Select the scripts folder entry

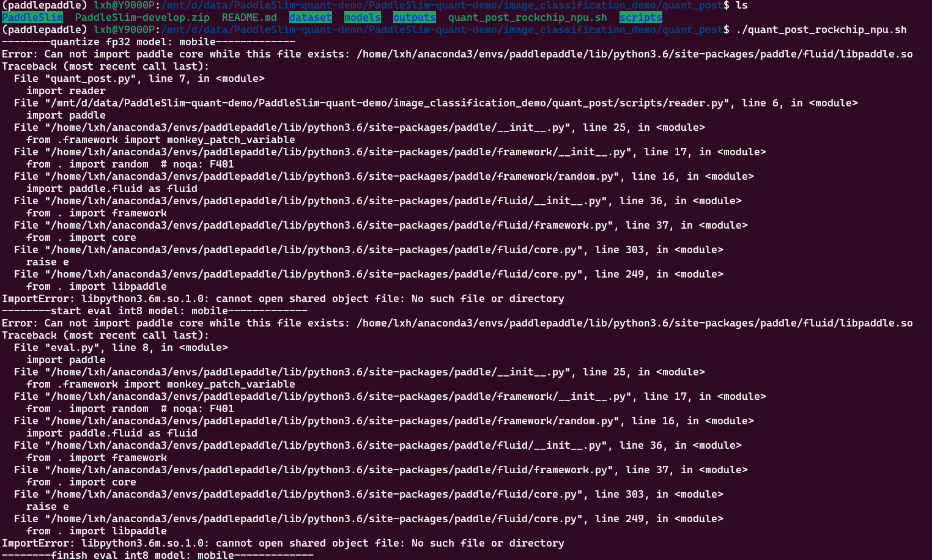pyautogui.click(x=640, y=17)
